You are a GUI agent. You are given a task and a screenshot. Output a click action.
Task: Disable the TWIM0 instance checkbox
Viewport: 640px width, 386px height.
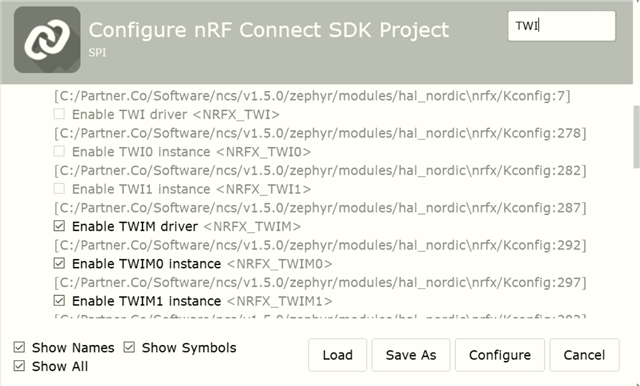[x=59, y=263]
